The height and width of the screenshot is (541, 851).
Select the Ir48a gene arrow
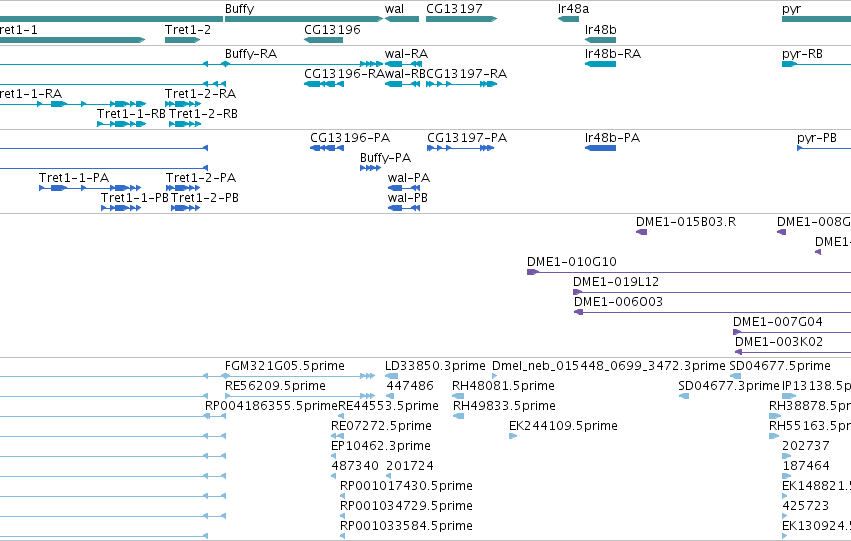pos(568,19)
